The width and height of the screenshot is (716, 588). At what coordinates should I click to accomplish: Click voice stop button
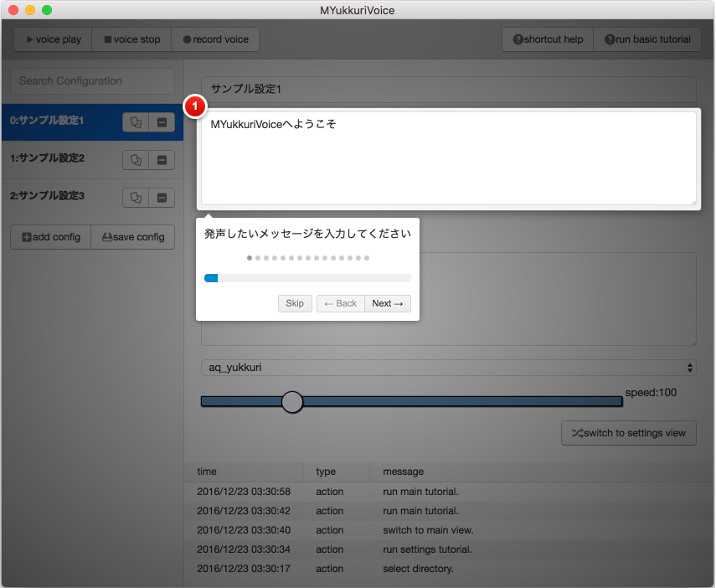(x=131, y=39)
